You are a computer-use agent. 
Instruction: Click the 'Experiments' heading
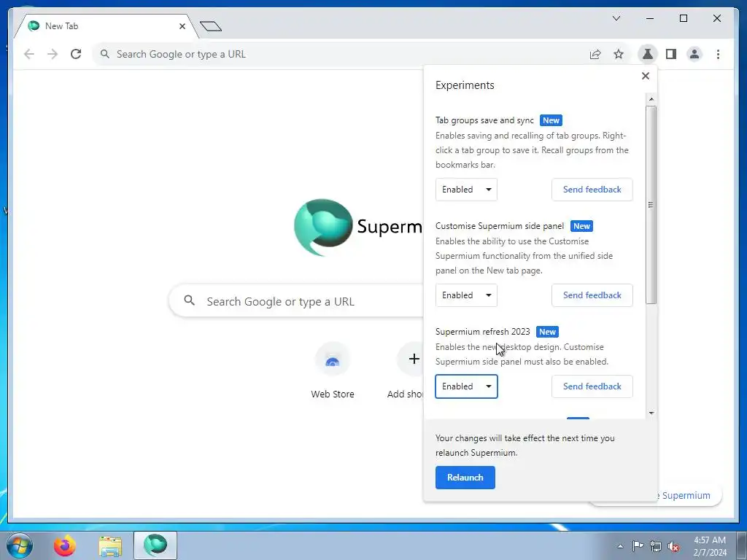(465, 85)
